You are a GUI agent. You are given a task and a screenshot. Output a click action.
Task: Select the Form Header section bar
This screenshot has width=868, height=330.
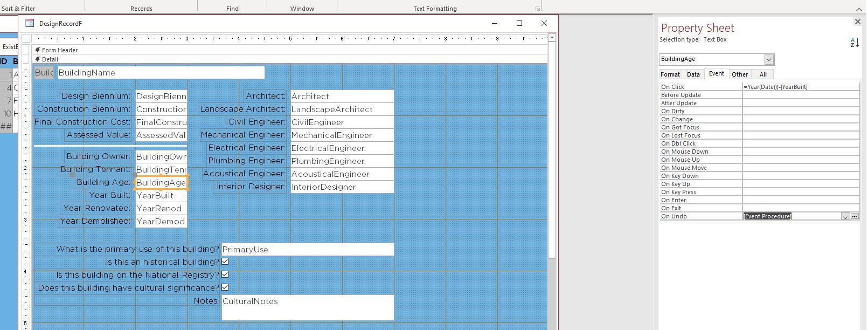290,50
